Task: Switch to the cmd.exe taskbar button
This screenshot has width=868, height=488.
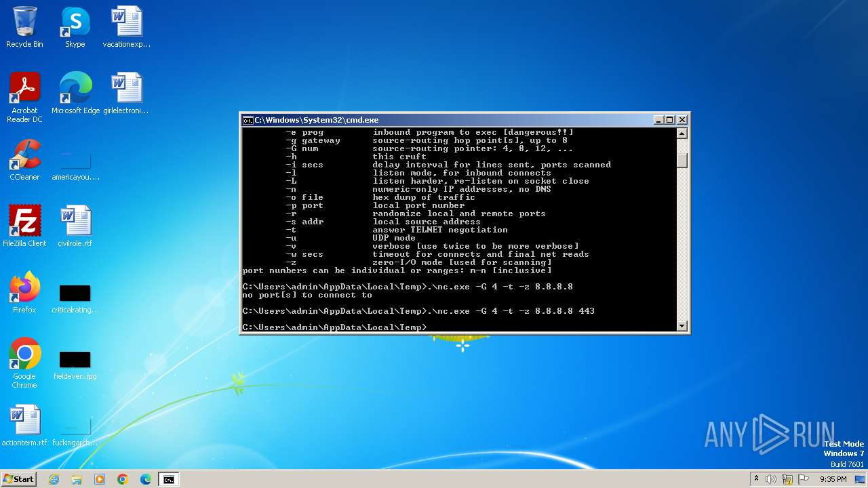Action: click(168, 479)
